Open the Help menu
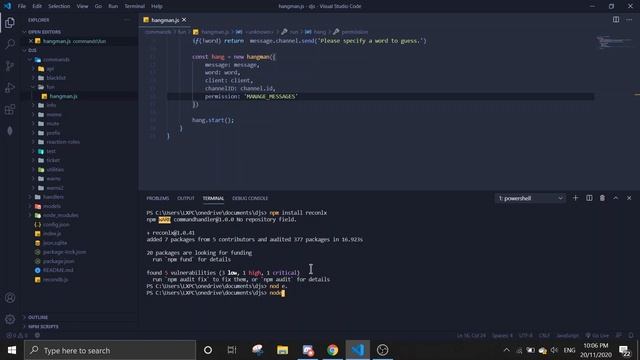The image size is (640, 360). point(157,6)
